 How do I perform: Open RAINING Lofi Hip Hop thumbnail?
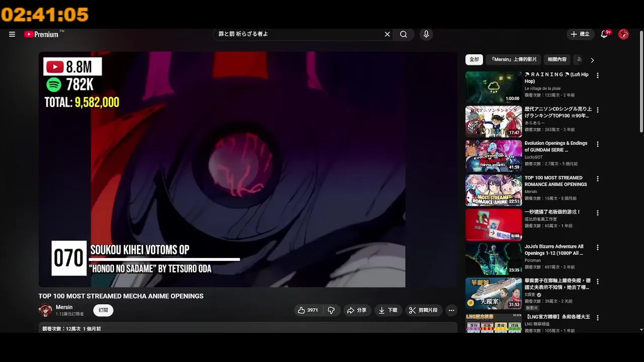(x=494, y=87)
